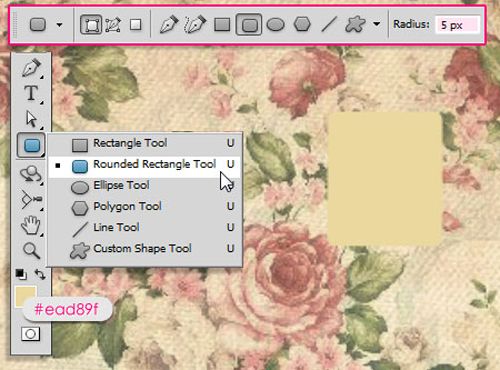Swap foreground and background colors

click(40, 275)
